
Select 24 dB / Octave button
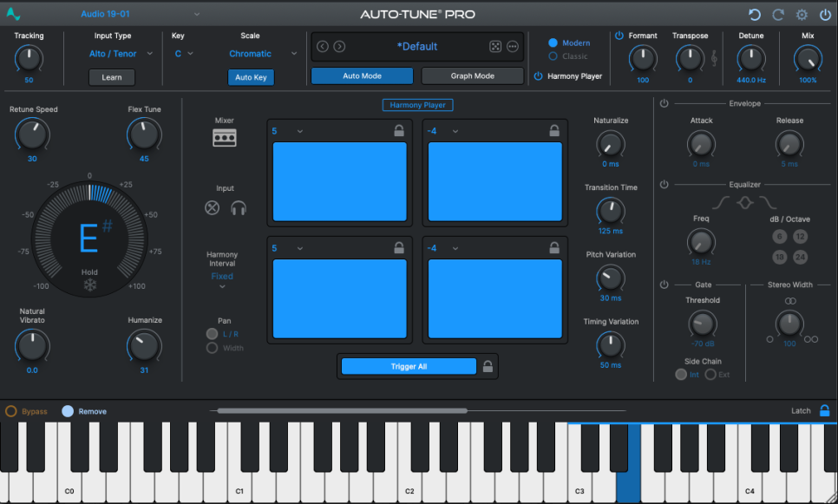[800, 257]
